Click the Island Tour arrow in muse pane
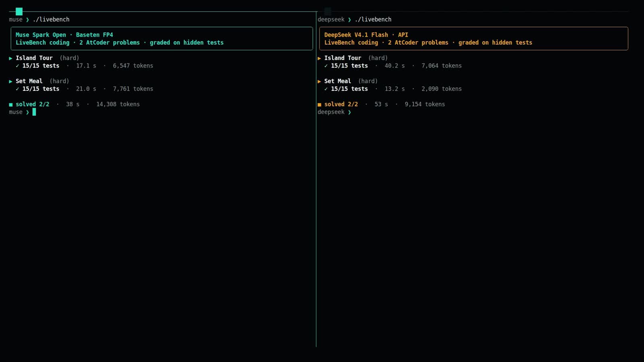This screenshot has width=644, height=362. (x=10, y=58)
